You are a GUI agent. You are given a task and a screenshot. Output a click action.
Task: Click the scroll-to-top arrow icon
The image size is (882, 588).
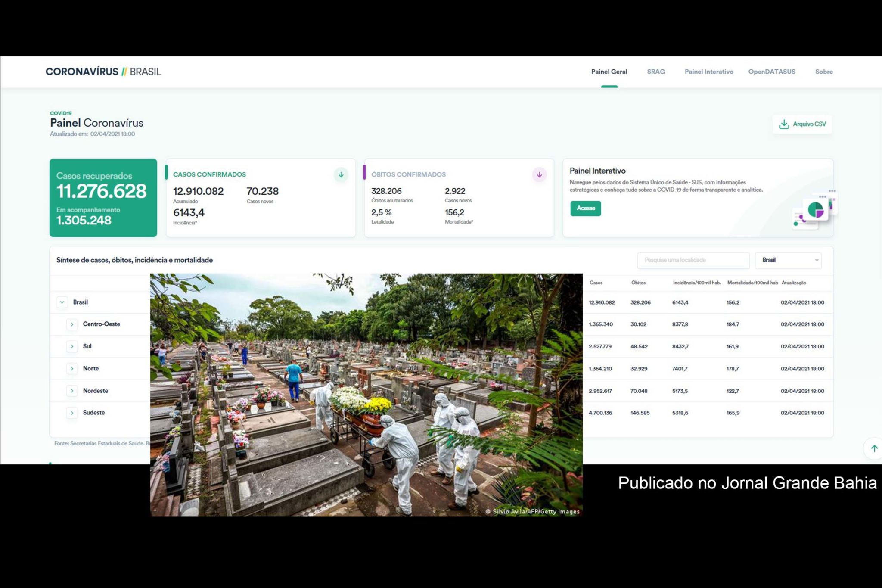pos(874,448)
